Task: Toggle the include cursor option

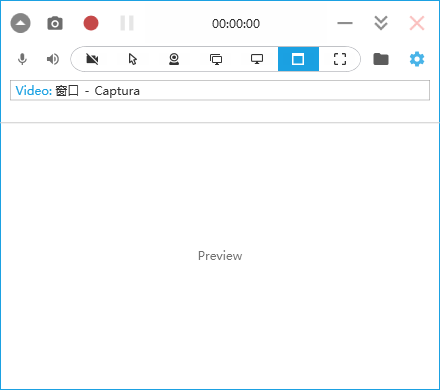Action: (x=133, y=59)
